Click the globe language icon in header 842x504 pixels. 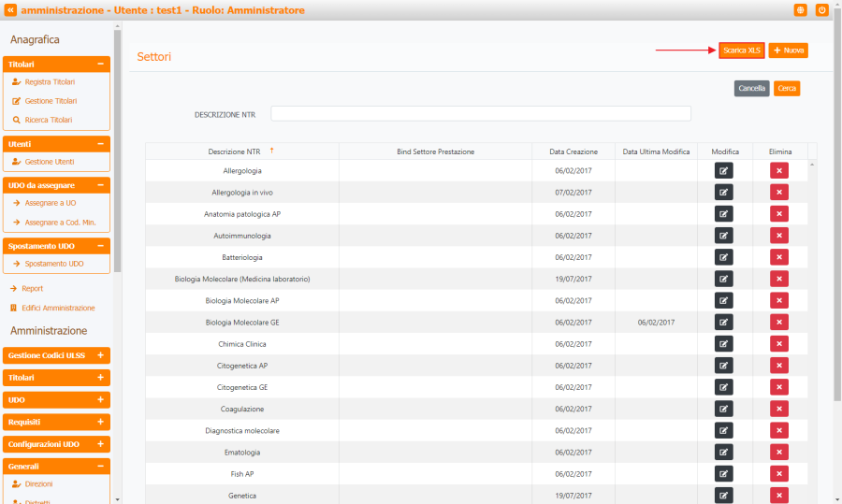pyautogui.click(x=800, y=10)
